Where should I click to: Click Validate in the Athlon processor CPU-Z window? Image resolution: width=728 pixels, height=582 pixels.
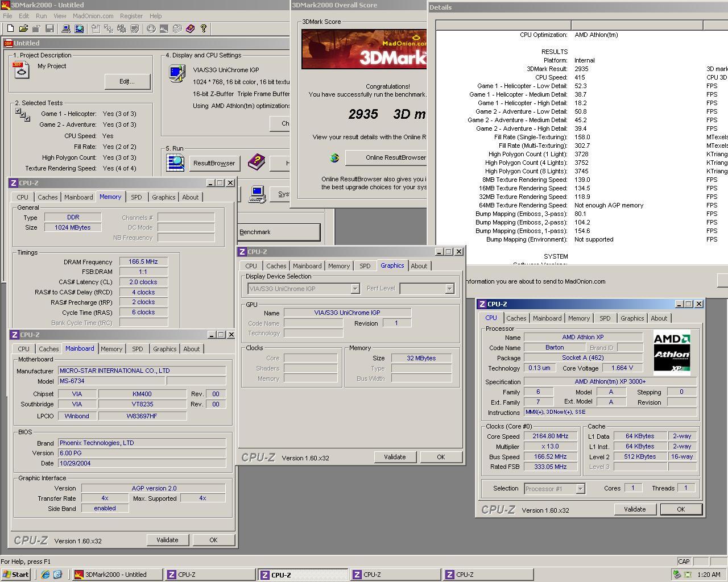click(x=635, y=509)
